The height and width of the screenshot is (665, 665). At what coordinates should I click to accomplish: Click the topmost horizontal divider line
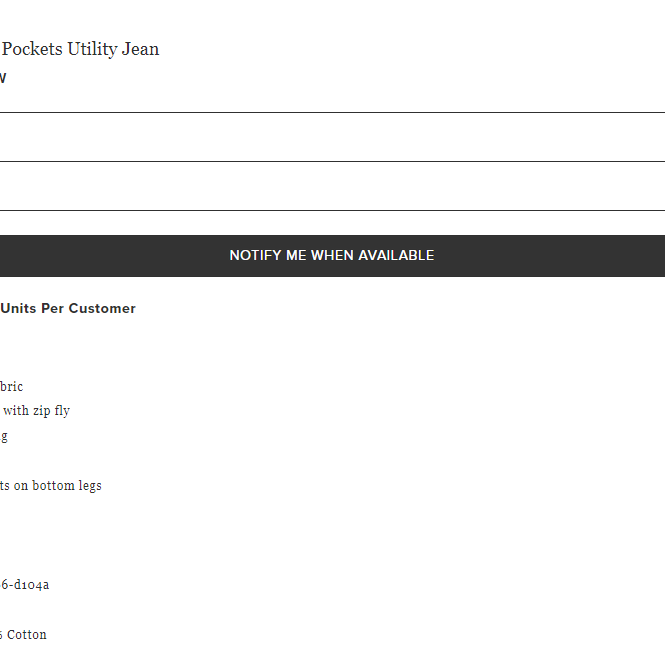point(332,112)
